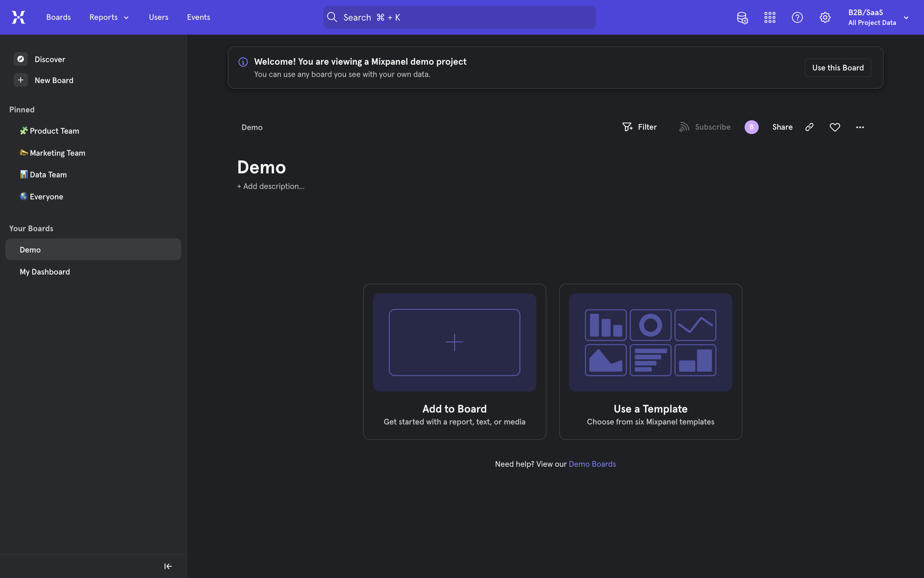Viewport: 924px width, 578px height.
Task: Click the user avatar B
Action: click(x=751, y=127)
